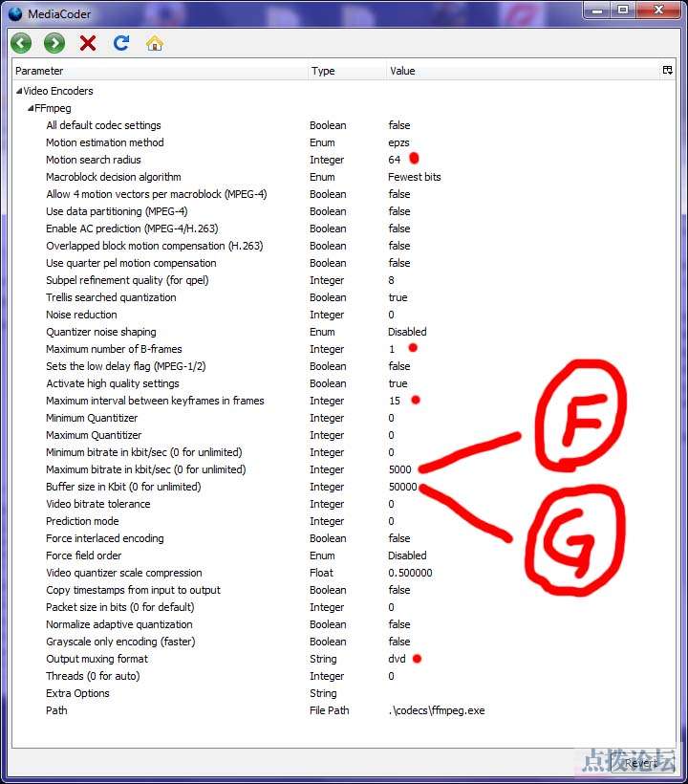Toggle Activate high quality settings value
Image resolution: width=688 pixels, height=784 pixels.
tap(398, 383)
